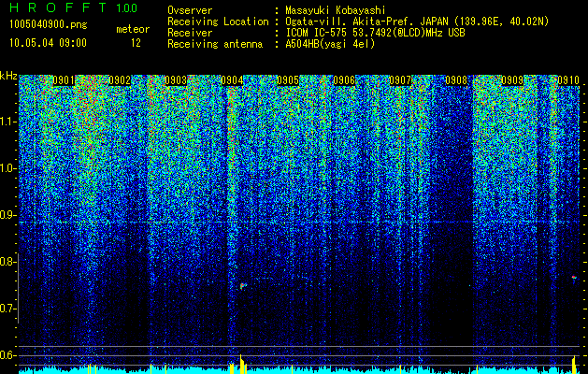Click the kHz axis unit label

[8, 76]
